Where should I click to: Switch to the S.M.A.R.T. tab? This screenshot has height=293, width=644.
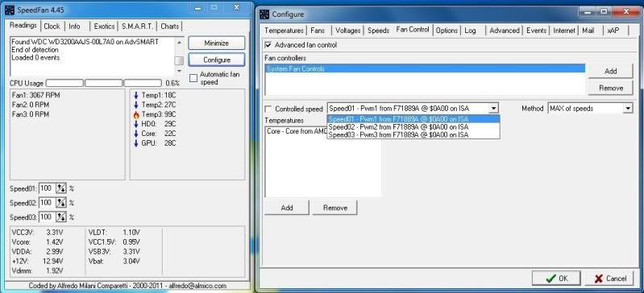137,27
